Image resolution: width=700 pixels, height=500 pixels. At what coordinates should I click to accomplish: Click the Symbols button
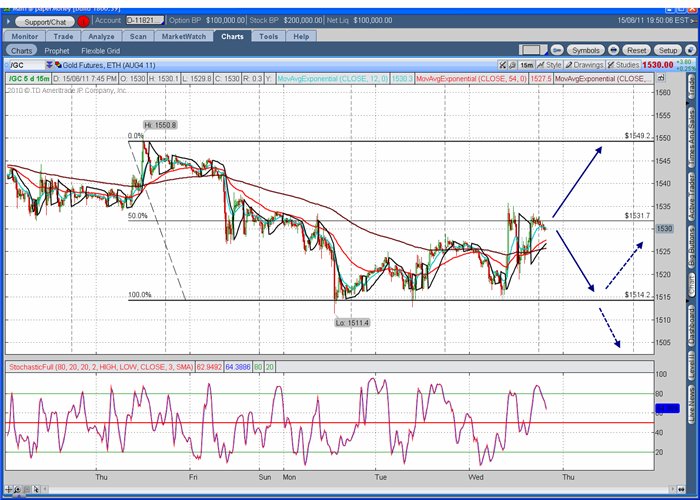(585, 50)
